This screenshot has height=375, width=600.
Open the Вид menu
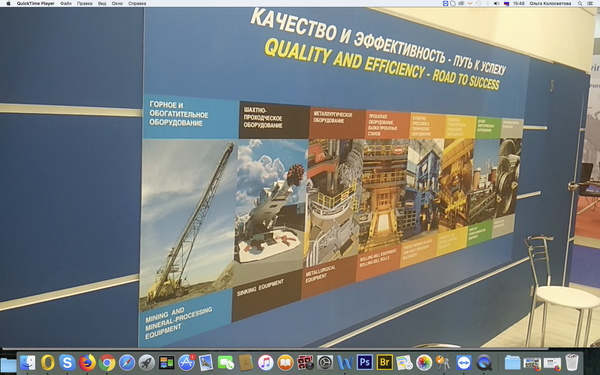(102, 3)
